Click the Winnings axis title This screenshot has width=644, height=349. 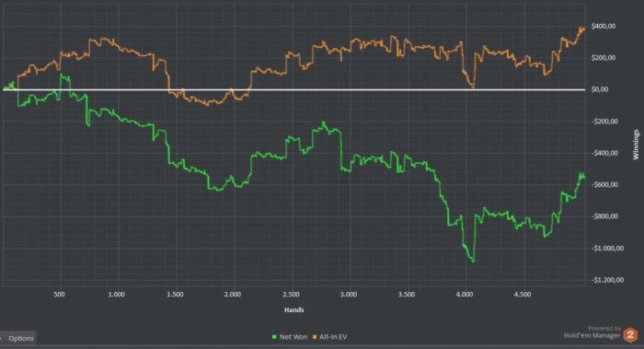point(636,145)
